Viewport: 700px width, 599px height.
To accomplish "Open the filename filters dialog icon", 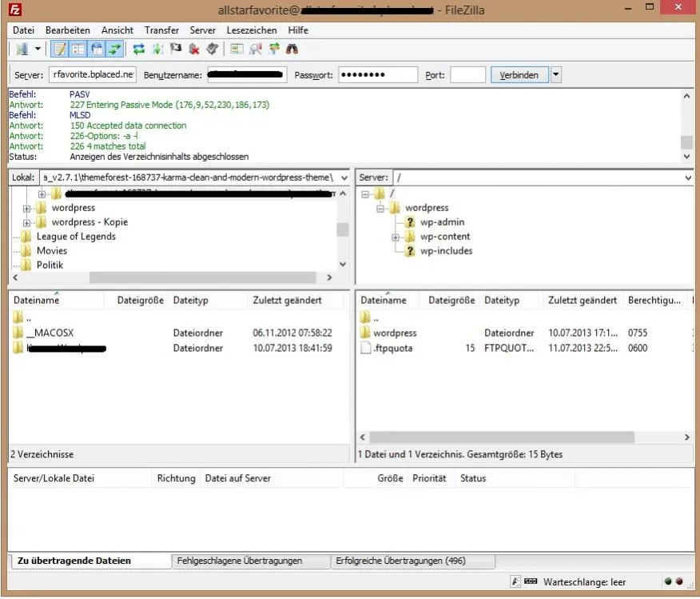I will [237, 49].
